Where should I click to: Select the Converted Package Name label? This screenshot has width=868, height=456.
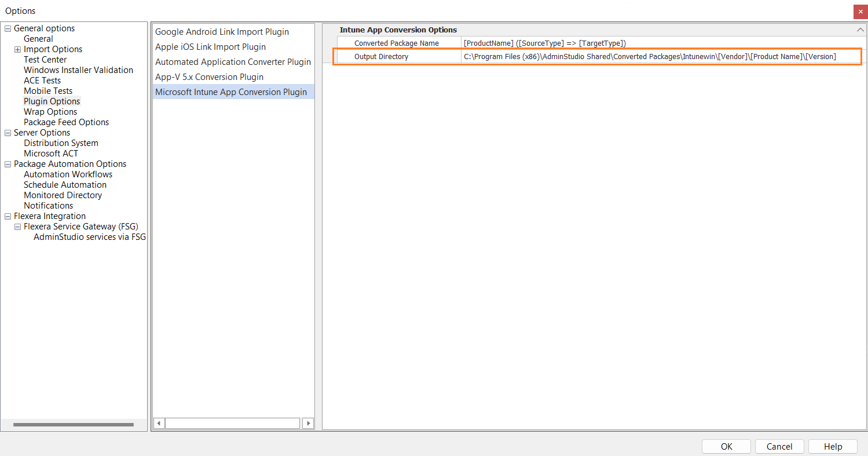397,43
